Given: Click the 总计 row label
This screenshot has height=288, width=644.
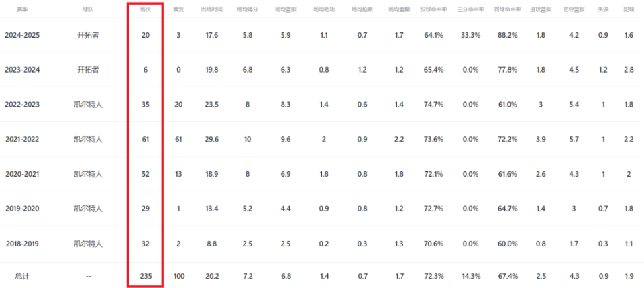Looking at the screenshot, I should click(23, 276).
